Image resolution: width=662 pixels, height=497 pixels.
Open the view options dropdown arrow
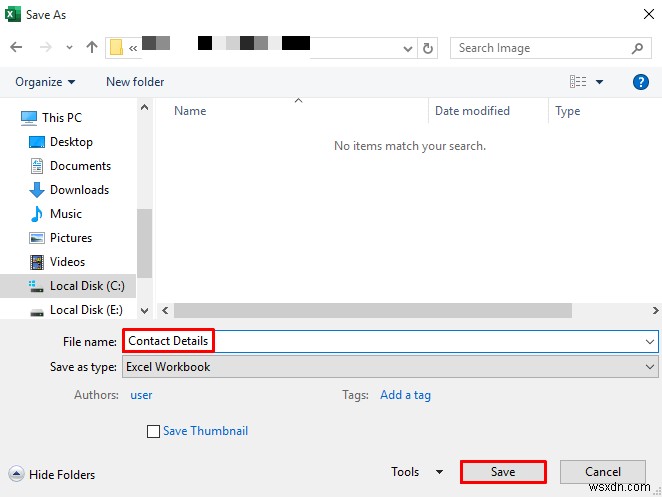(x=599, y=82)
